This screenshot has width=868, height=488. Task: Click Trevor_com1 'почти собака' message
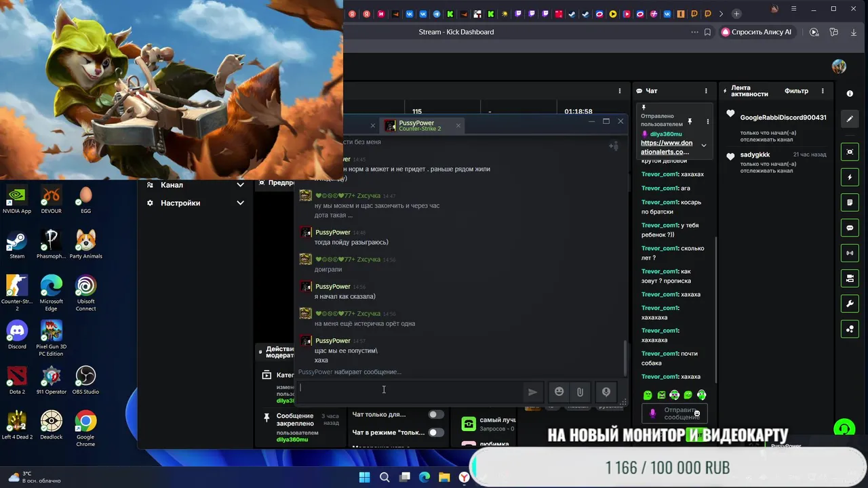pyautogui.click(x=670, y=358)
